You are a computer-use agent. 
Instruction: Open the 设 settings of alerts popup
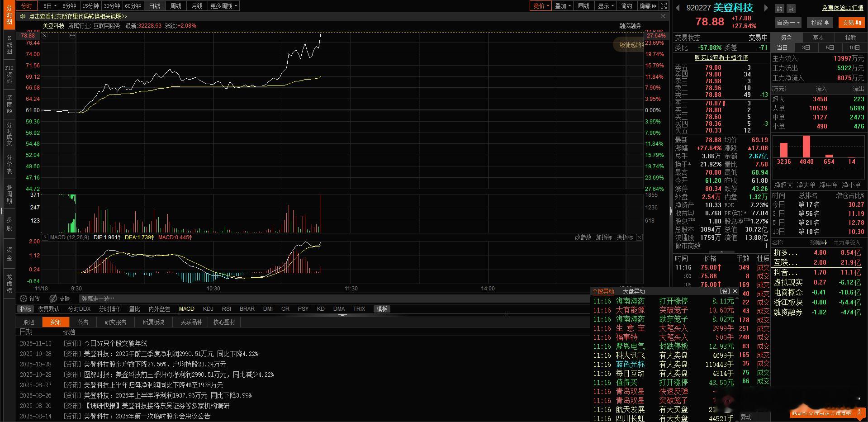(x=725, y=291)
